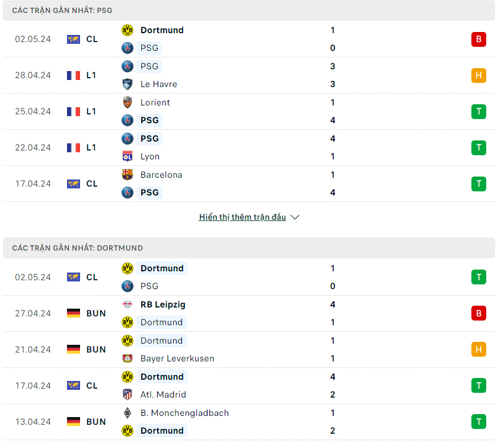Click the Le Havre club crest
Viewport: 504px width, 442px height.
coord(127,84)
